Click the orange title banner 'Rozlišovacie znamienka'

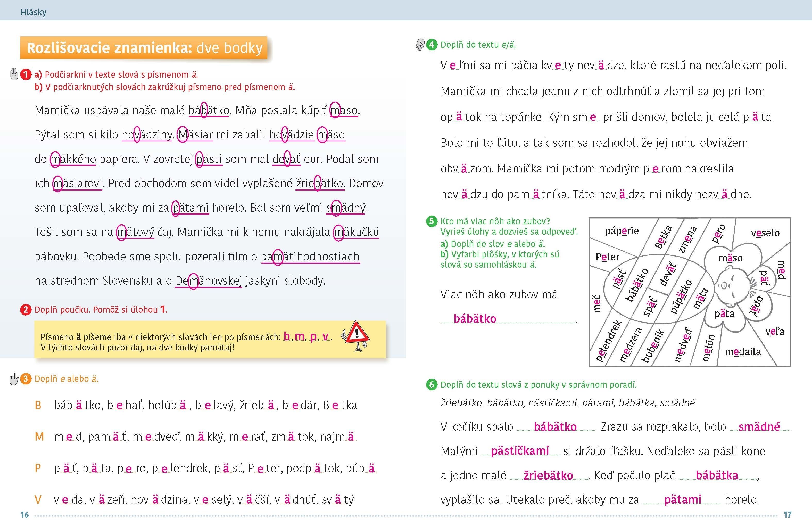[x=144, y=48]
